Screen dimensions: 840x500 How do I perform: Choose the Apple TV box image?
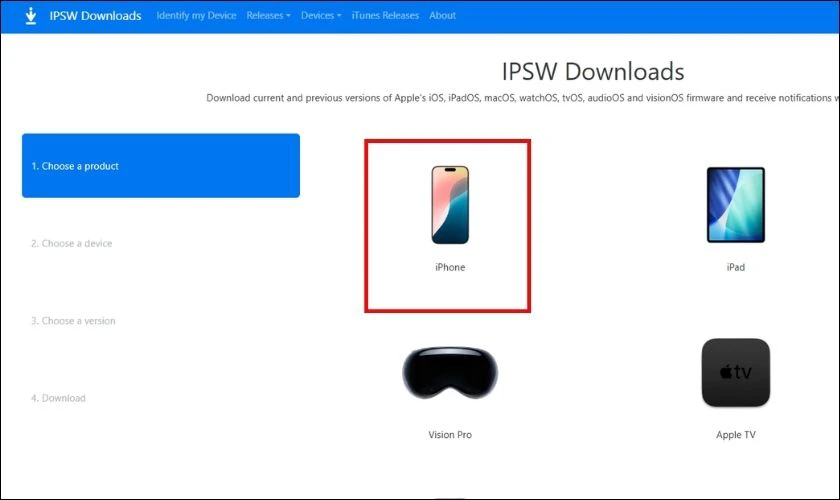736,372
